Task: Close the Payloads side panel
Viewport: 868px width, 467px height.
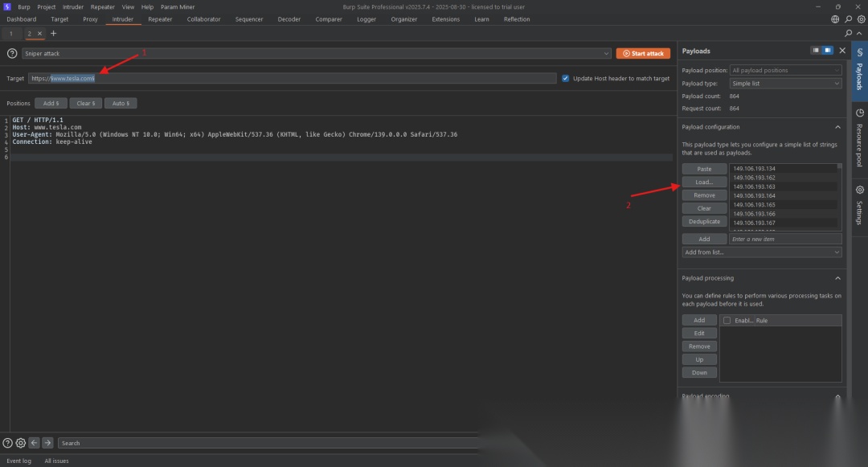Action: click(842, 51)
